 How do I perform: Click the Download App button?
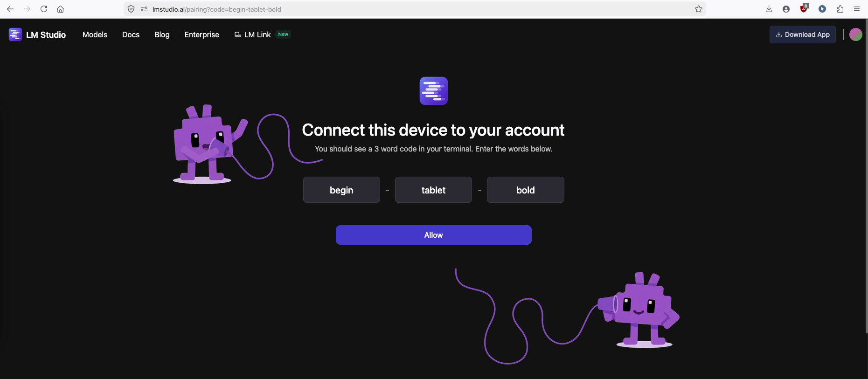pyautogui.click(x=802, y=34)
